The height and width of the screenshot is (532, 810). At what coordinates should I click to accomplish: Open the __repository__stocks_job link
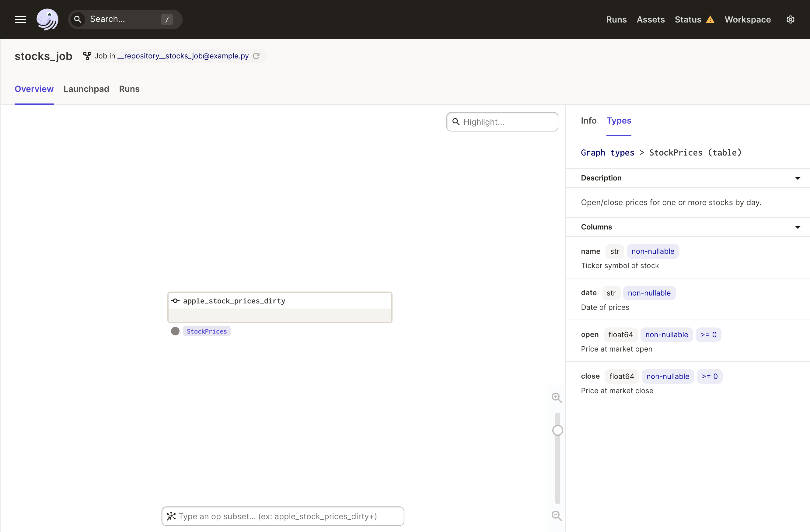[x=183, y=55]
